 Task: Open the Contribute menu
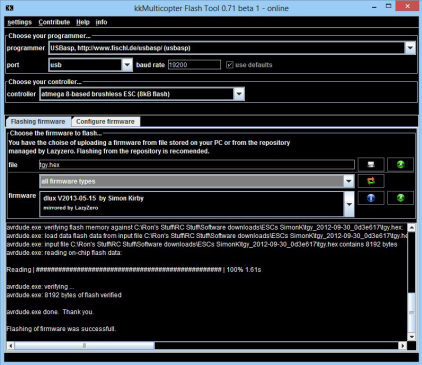coord(54,22)
